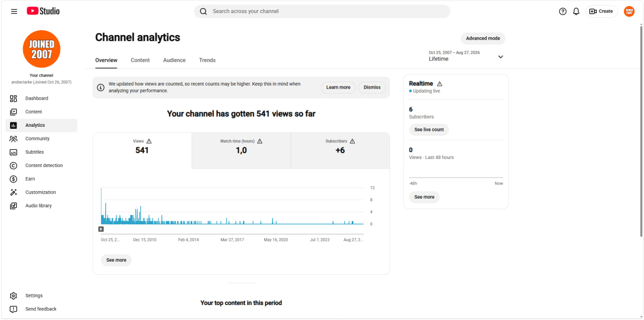Open Send feedback in the sidebar
644x320 pixels.
click(x=41, y=309)
